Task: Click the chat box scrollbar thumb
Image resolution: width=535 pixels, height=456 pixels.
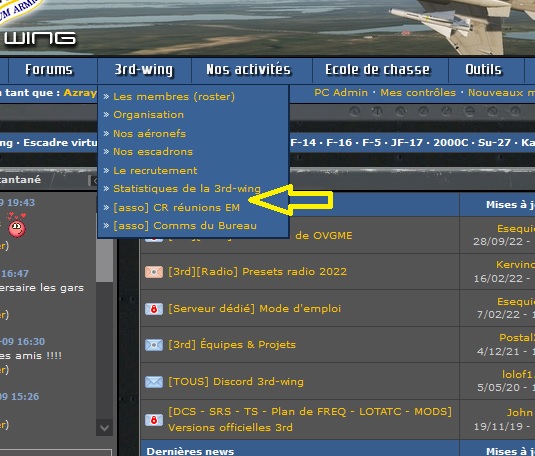Action: click(104, 260)
